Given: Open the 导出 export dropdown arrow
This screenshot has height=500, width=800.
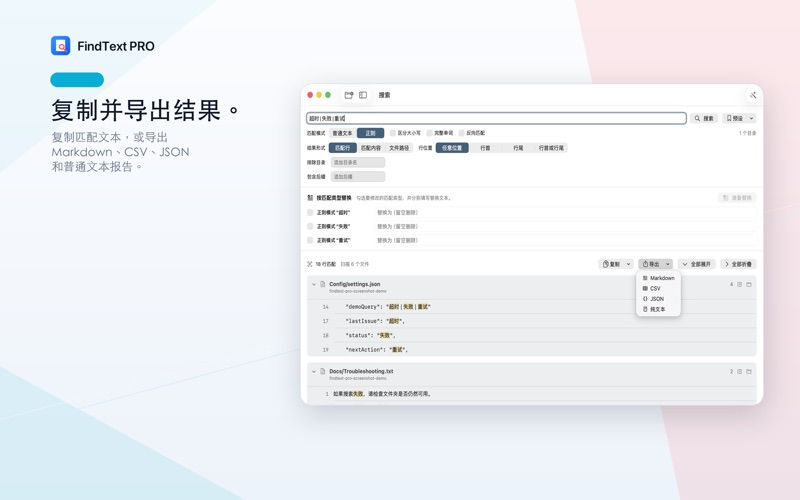Looking at the screenshot, I should [x=668, y=264].
